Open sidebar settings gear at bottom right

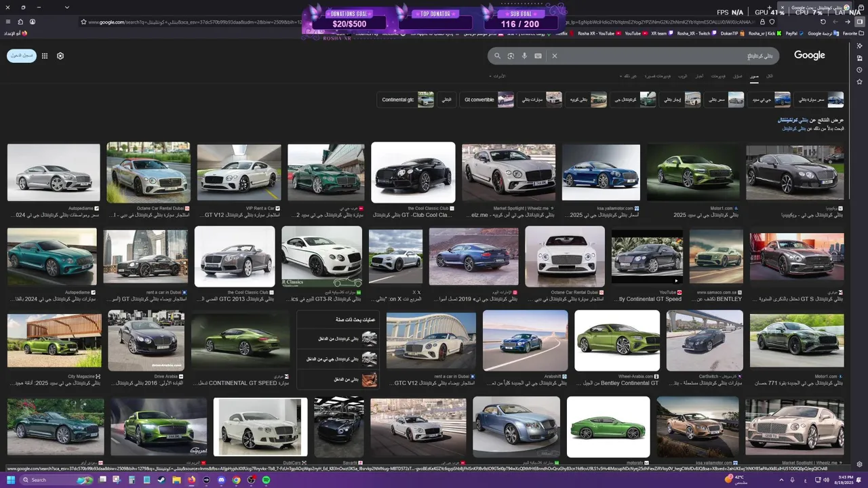[x=859, y=464]
